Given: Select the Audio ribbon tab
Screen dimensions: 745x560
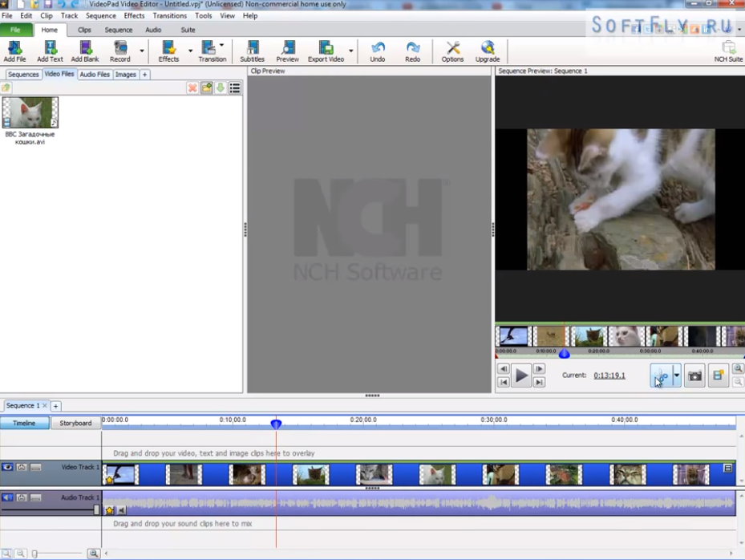Looking at the screenshot, I should (153, 30).
